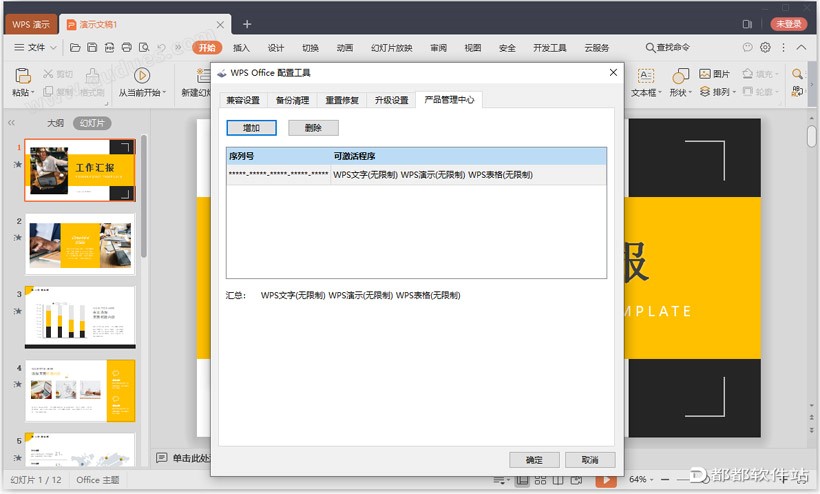Viewport: 820px width, 494px height.
Task: Click the Replace icon in ribbon
Action: coord(798,91)
